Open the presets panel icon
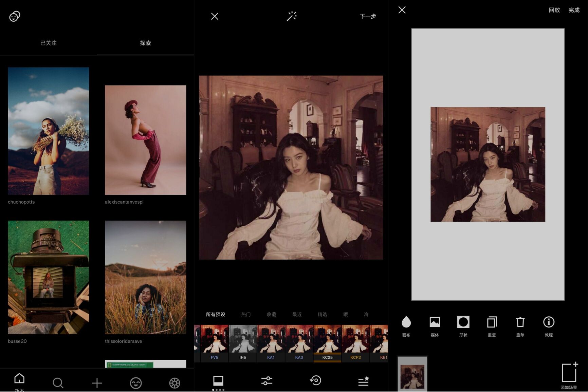Viewport: 588px width, 392px height. (x=218, y=381)
